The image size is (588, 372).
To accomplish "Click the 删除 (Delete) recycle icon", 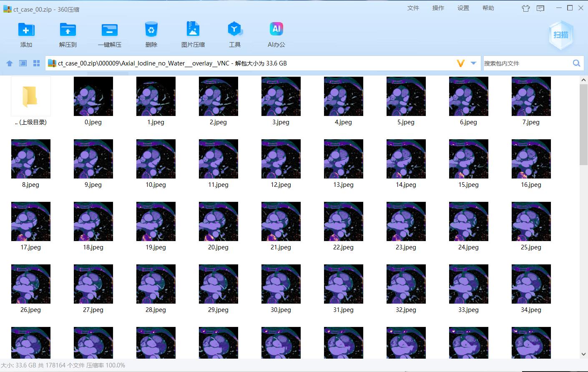I will 151,30.
